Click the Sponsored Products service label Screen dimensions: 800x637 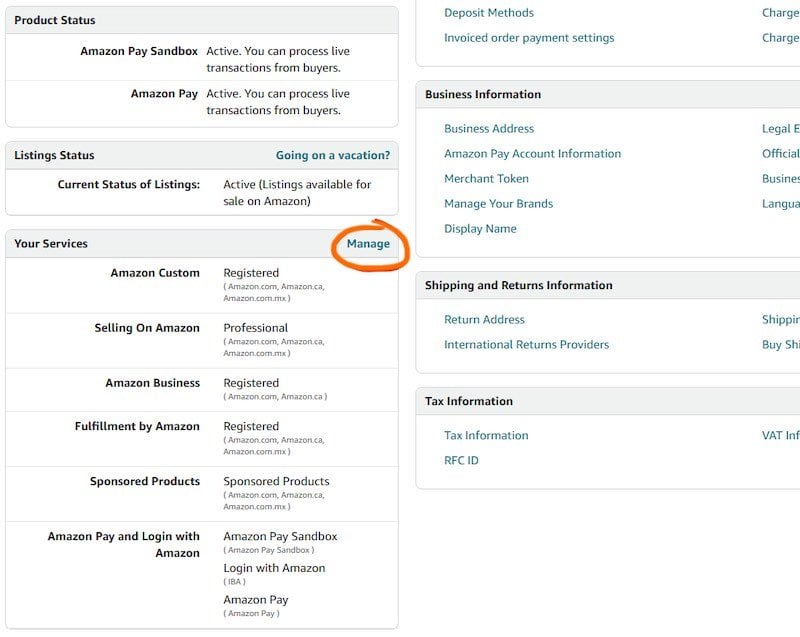[145, 481]
